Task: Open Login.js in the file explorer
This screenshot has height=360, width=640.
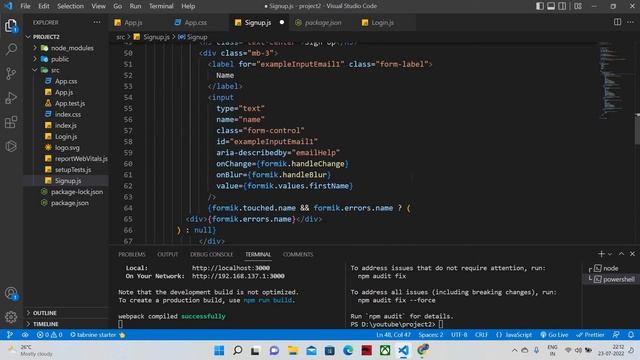Action: 66,136
